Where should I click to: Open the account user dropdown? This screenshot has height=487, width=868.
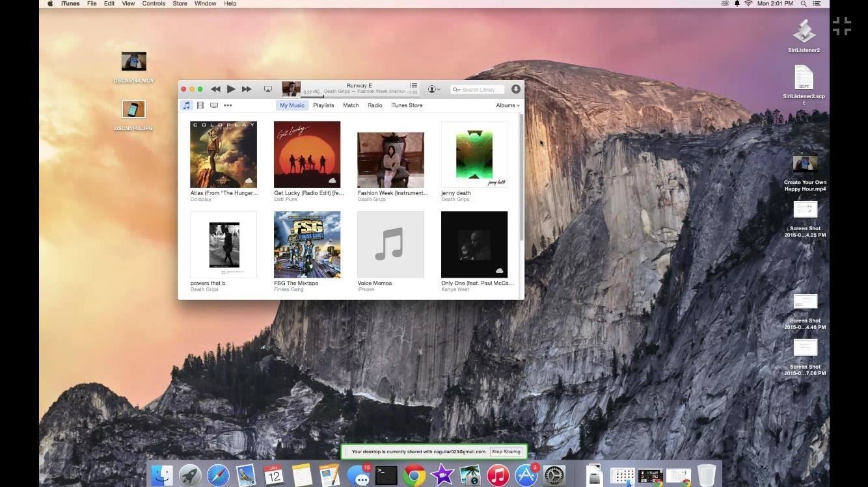[x=434, y=89]
